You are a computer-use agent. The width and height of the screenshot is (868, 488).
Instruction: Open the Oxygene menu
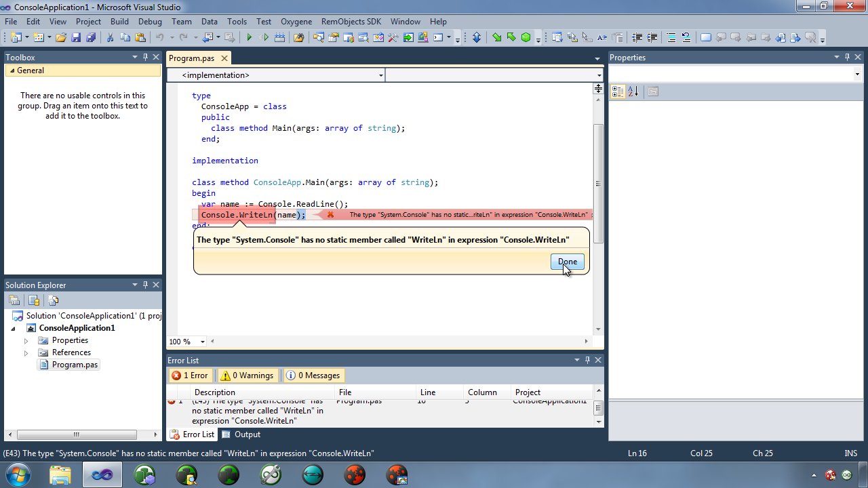pyautogui.click(x=296, y=22)
